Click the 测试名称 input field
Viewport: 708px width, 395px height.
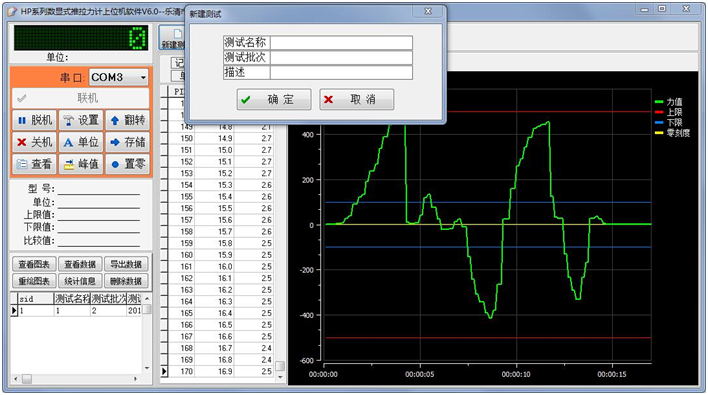[341, 43]
